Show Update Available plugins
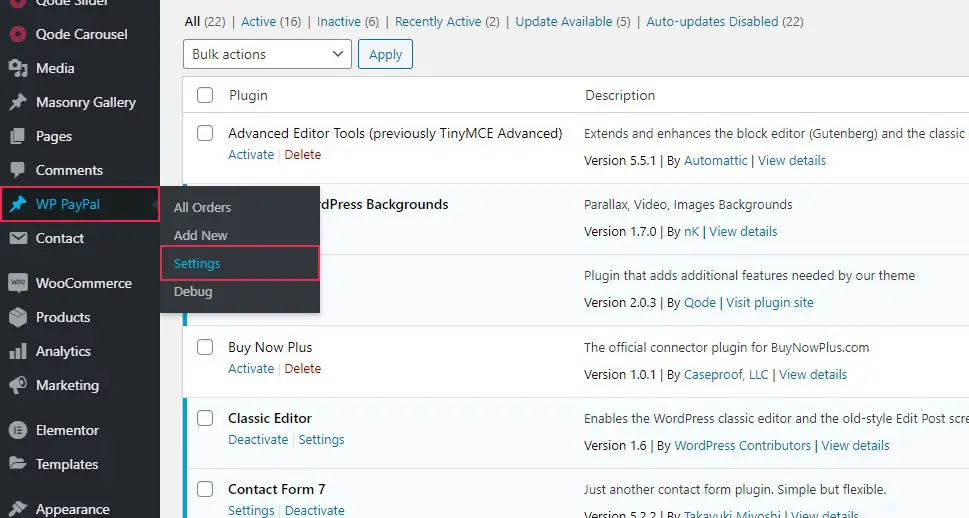 pyautogui.click(x=573, y=22)
